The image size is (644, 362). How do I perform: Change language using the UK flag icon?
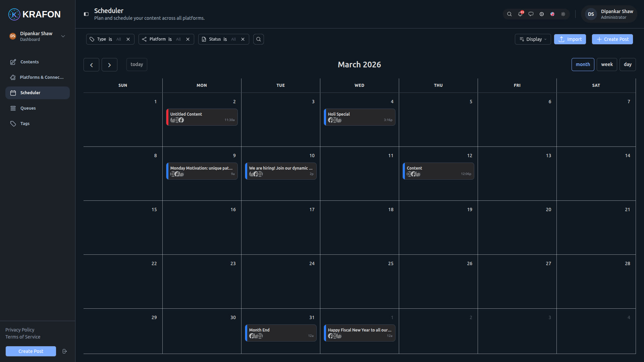[x=552, y=14]
